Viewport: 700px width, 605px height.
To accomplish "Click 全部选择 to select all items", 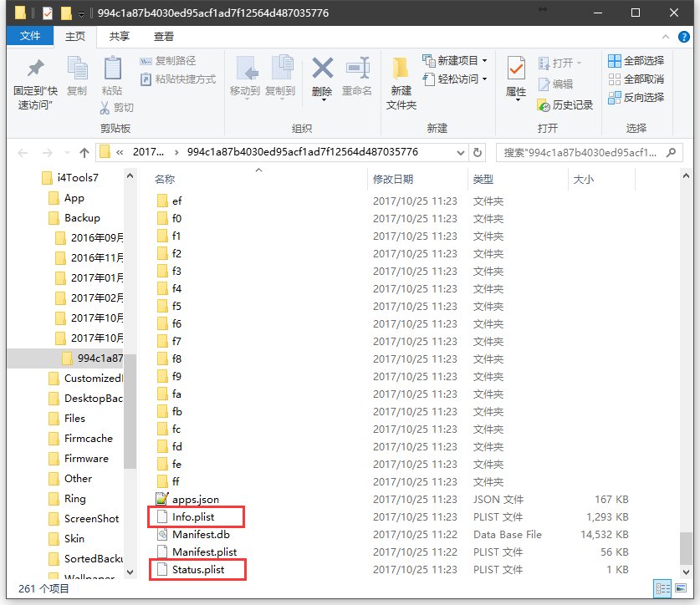I will coord(636,59).
